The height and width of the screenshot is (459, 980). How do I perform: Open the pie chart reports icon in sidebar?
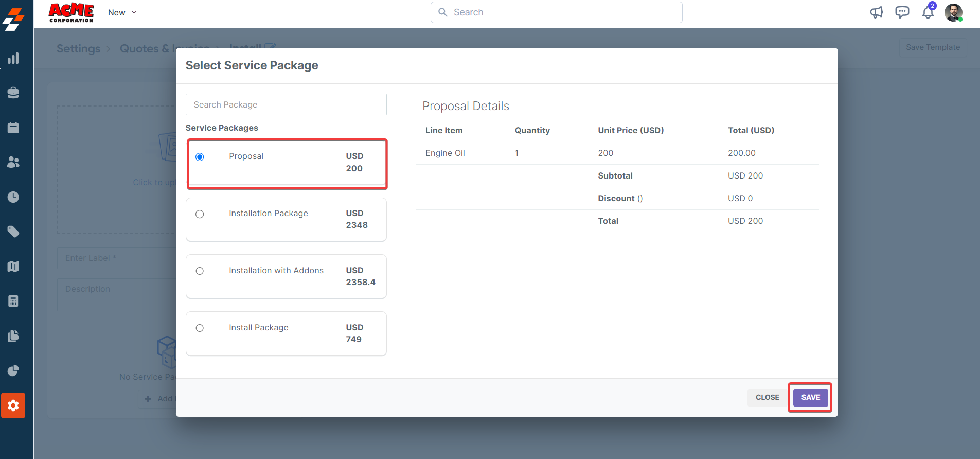point(13,371)
